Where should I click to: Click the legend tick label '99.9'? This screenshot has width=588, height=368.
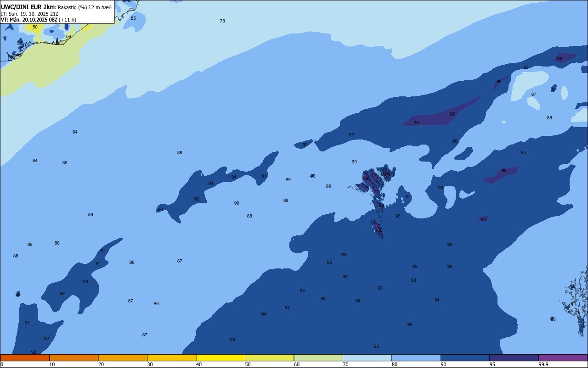tap(543, 364)
